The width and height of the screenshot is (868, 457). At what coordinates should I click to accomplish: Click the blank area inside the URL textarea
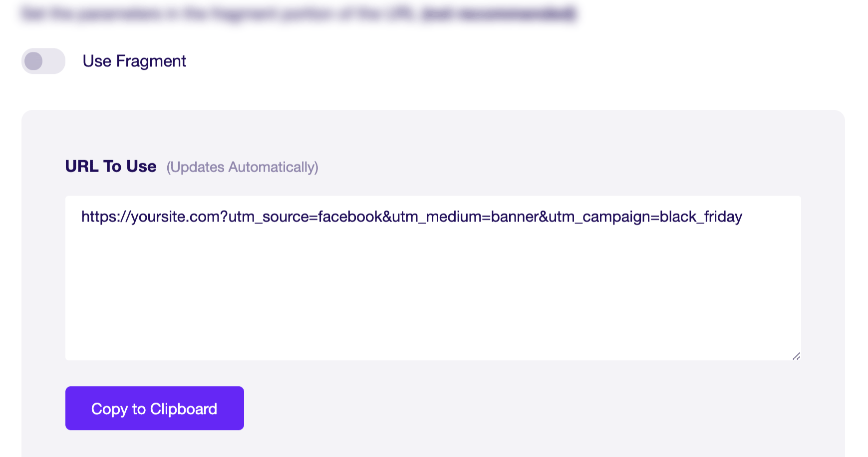(433, 294)
